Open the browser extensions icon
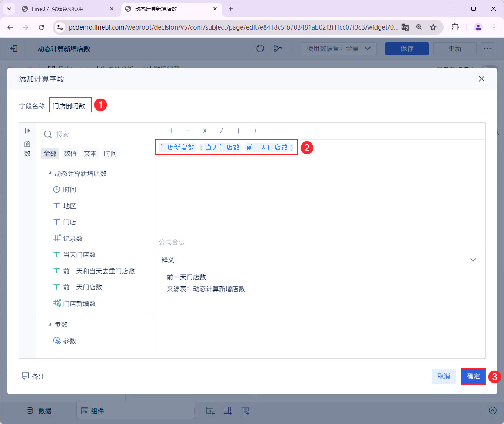Viewport: 504px width, 424px height. click(x=455, y=27)
